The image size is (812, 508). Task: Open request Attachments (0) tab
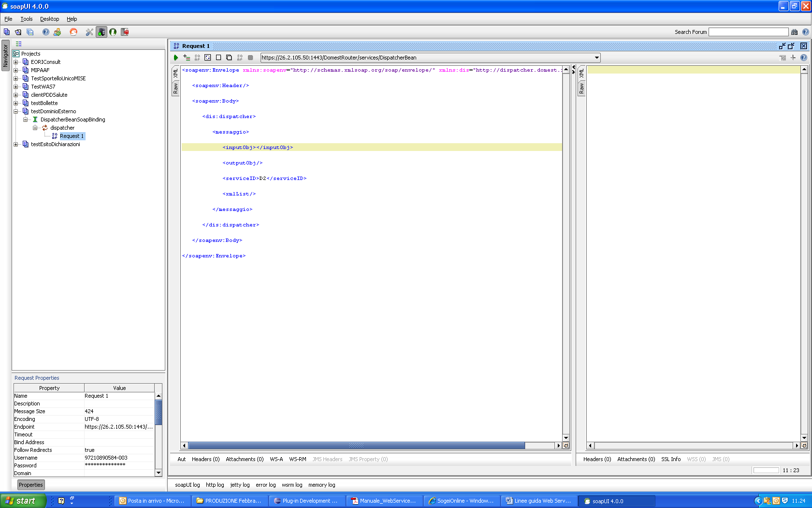pyautogui.click(x=245, y=459)
